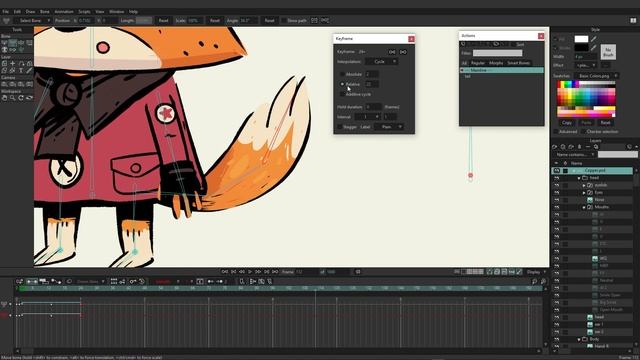Open the Effect dropdown in Style panel
This screenshot has height=360, width=640.
[585, 65]
